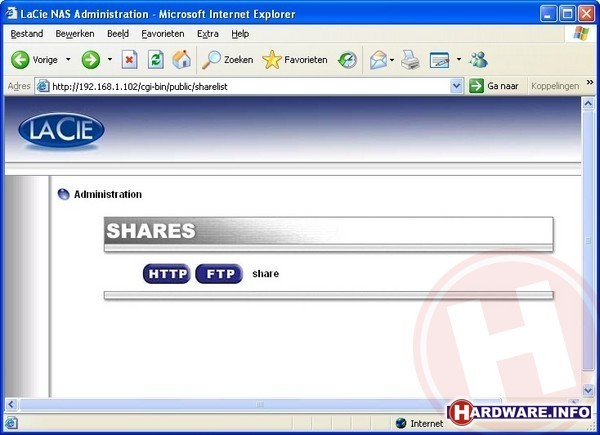The height and width of the screenshot is (435, 600).
Task: Click vertical scrollbar up arrow
Action: click(x=588, y=104)
